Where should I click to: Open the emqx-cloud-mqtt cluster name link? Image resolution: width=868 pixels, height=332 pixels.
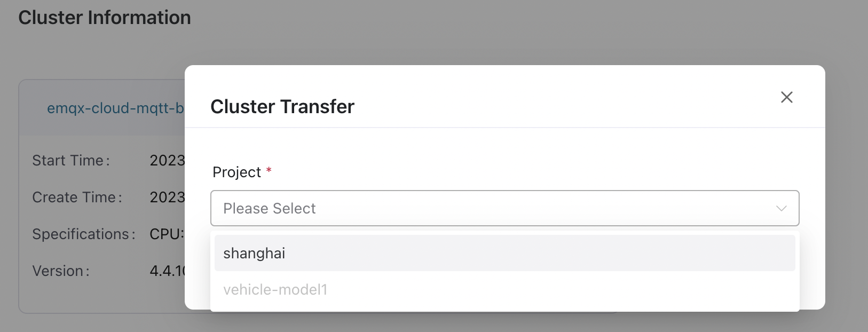(x=115, y=108)
